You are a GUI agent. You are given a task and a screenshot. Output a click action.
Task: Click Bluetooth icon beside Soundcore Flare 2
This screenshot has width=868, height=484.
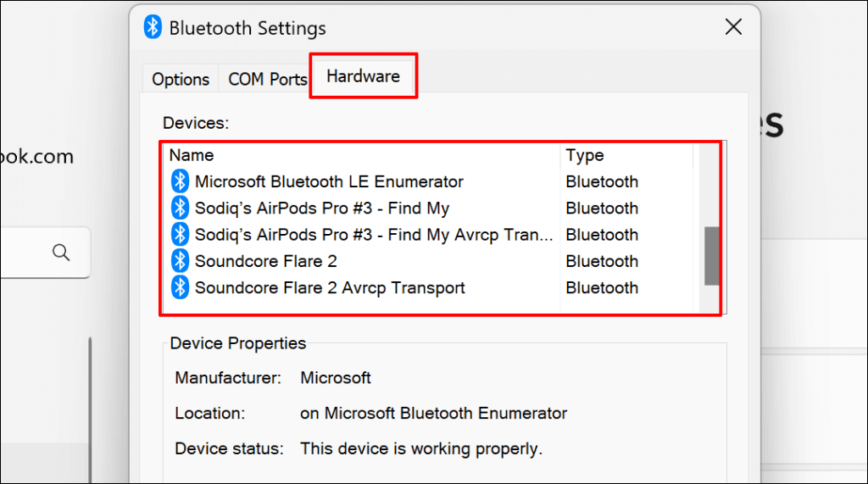tap(180, 261)
